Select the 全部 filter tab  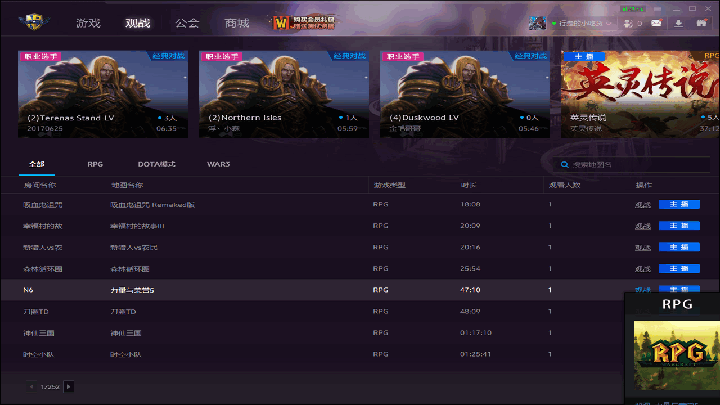click(37, 164)
